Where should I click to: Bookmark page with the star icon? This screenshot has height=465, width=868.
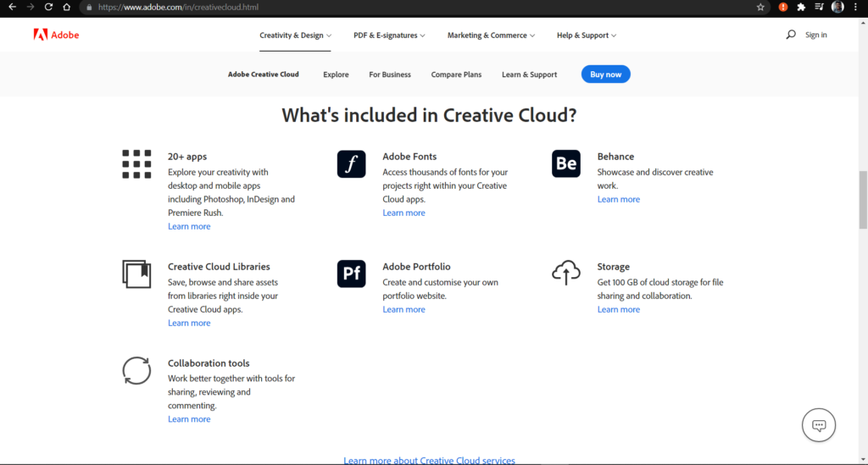(x=760, y=7)
